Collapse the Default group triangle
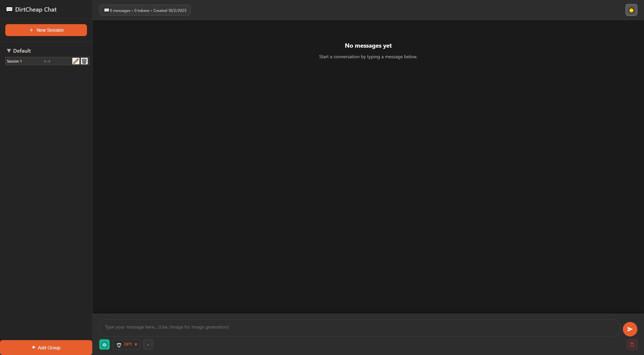The height and width of the screenshot is (355, 644). pyautogui.click(x=9, y=51)
